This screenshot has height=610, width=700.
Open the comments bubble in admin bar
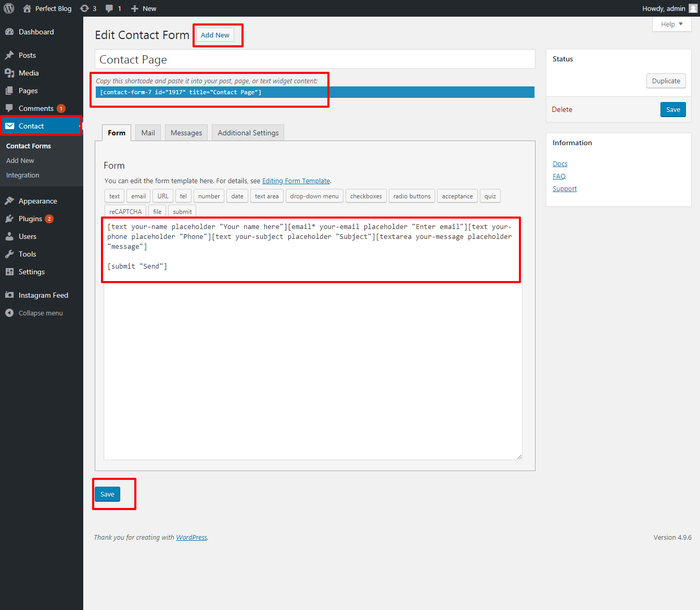pos(109,8)
